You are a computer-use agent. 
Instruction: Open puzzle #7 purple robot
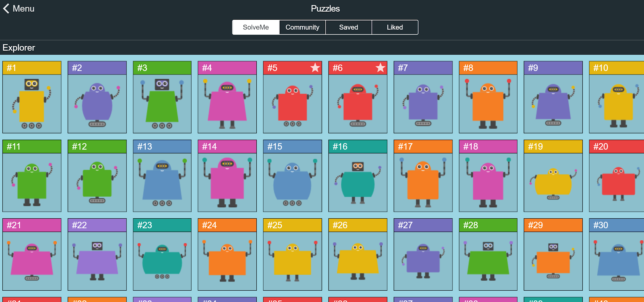[x=423, y=97]
